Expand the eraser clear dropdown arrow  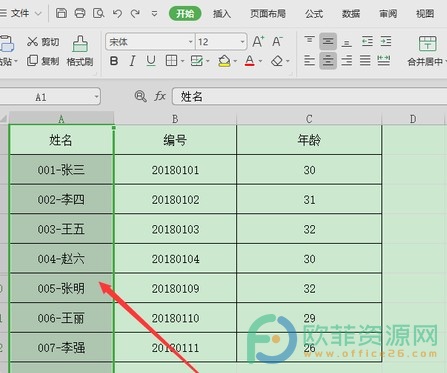[288, 61]
